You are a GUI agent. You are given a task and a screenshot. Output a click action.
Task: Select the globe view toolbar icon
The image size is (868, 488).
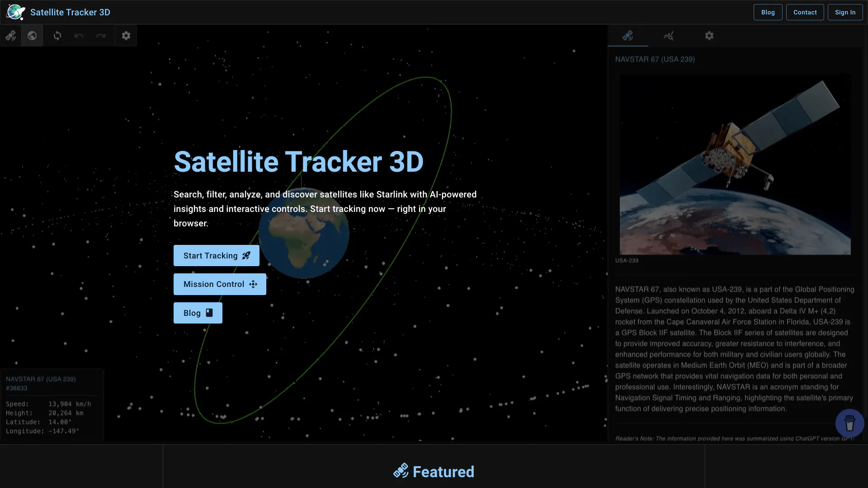pyautogui.click(x=32, y=36)
